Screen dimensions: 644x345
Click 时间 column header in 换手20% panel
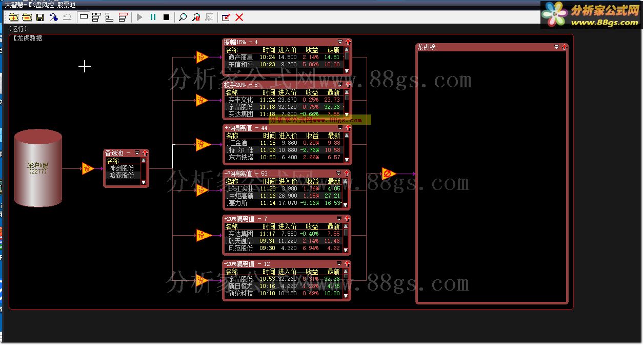269,93
